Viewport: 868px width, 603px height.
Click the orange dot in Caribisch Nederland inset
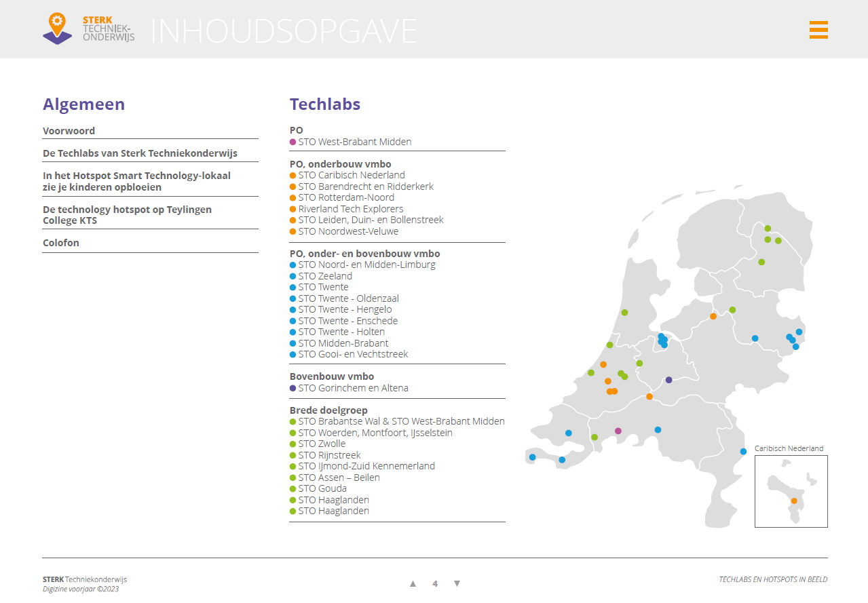(794, 501)
